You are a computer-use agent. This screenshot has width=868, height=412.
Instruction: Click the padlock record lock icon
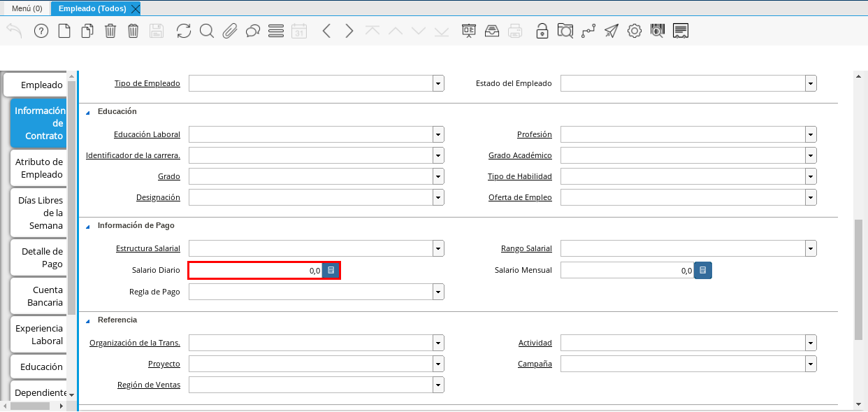[x=542, y=31]
